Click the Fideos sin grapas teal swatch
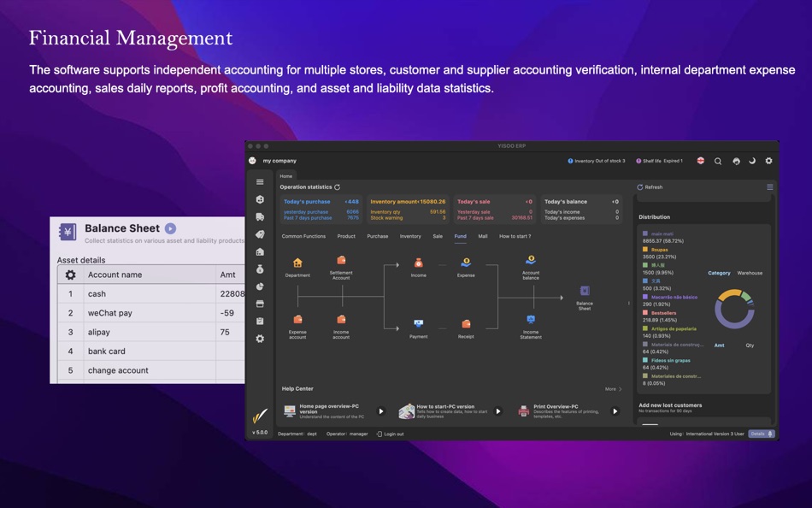This screenshot has height=508, width=812. click(645, 360)
